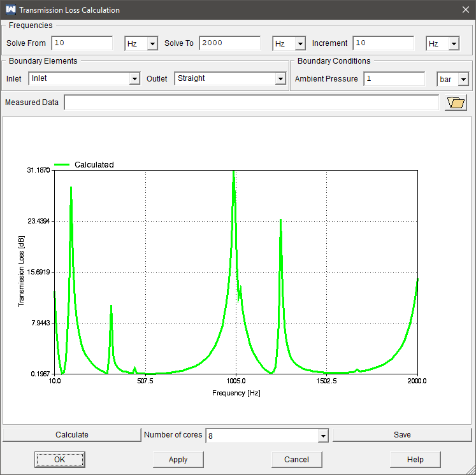Screen dimensions: 476x475
Task: Click the Measured Data path field
Action: [251, 103]
